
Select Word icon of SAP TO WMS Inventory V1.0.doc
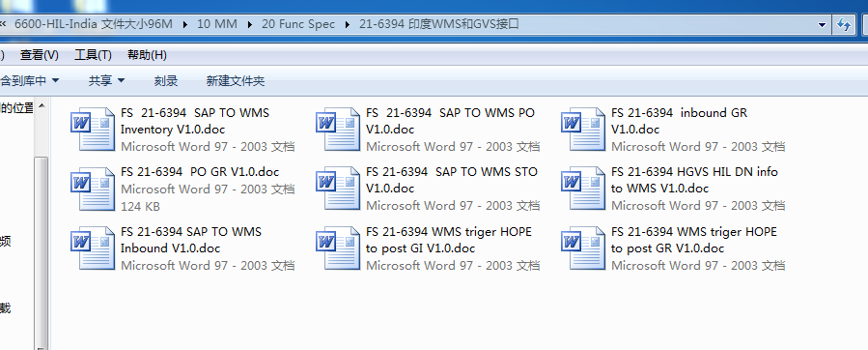coord(93,130)
